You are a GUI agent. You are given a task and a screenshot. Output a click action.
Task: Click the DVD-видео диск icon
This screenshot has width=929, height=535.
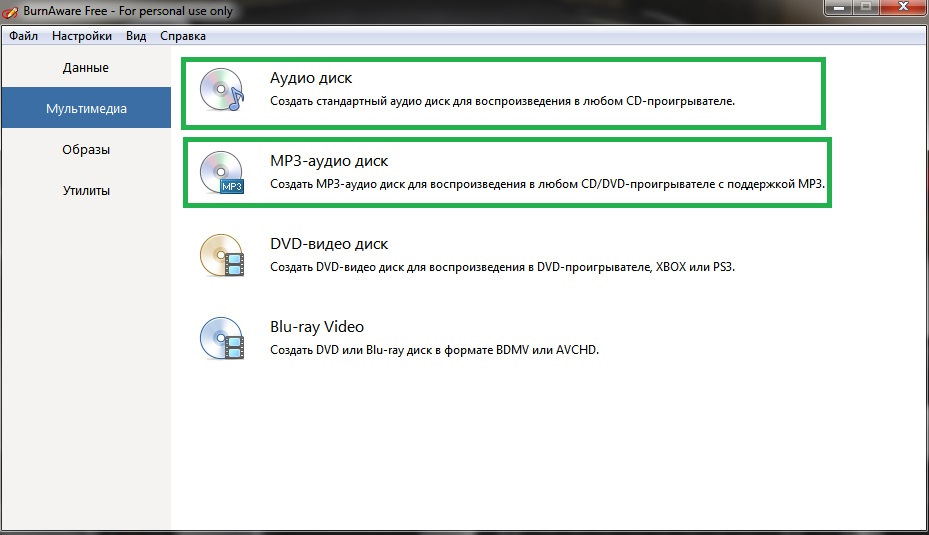(222, 255)
